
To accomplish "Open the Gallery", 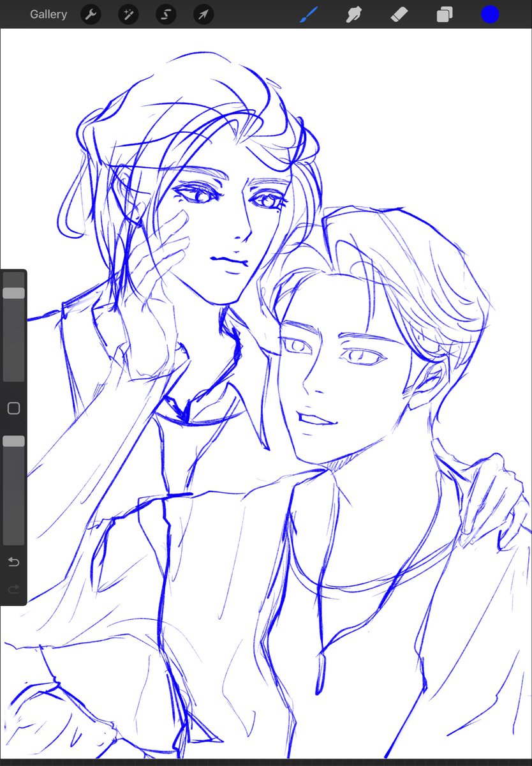I will [x=48, y=14].
